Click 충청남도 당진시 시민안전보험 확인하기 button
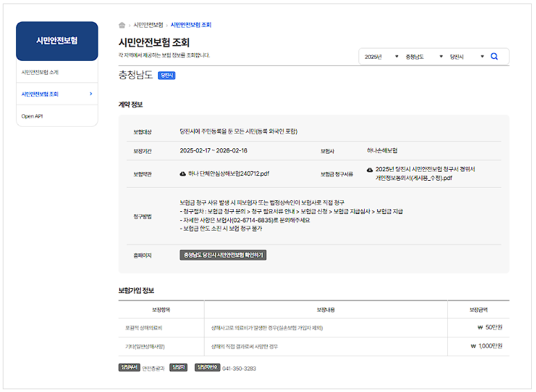This screenshot has height=392, width=536. [x=223, y=255]
